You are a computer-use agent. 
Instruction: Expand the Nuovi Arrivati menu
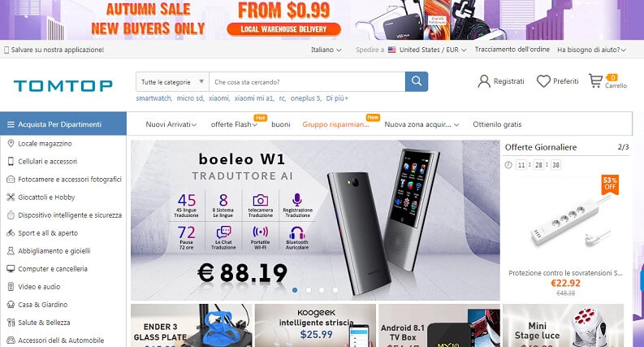[x=171, y=124]
